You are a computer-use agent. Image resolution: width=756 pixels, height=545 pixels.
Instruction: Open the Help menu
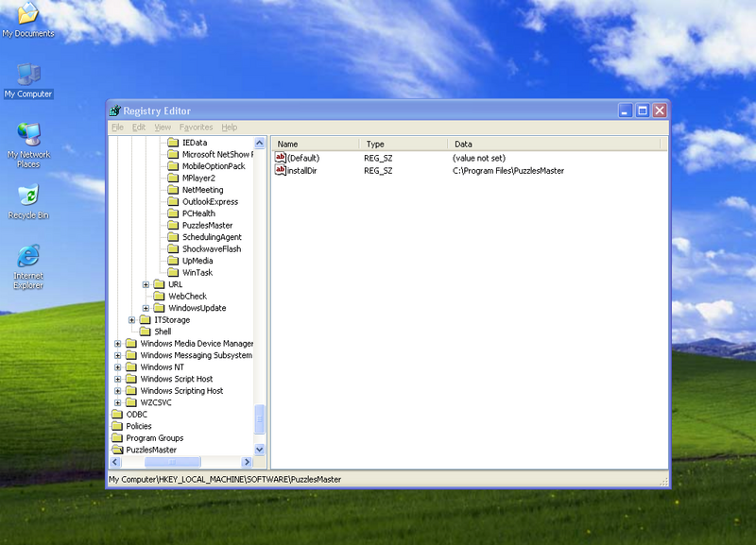(x=230, y=128)
